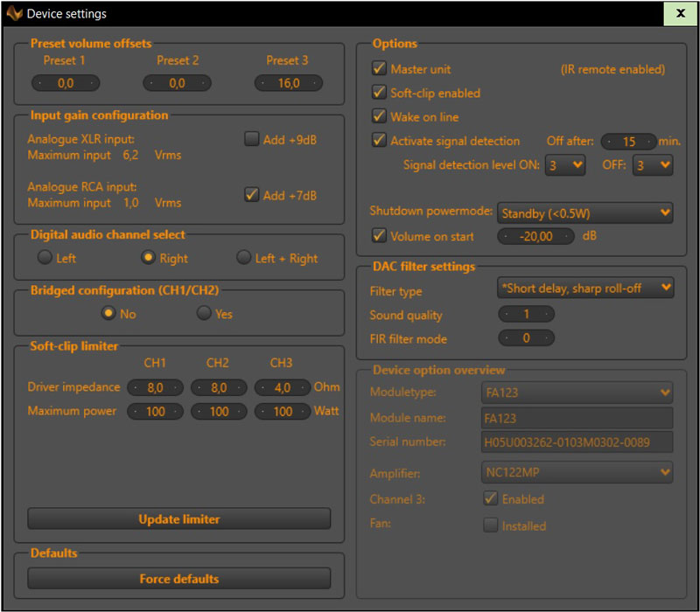Click the CH1 Maximum power field
Image resolution: width=700 pixels, height=612 pixels.
point(155,411)
